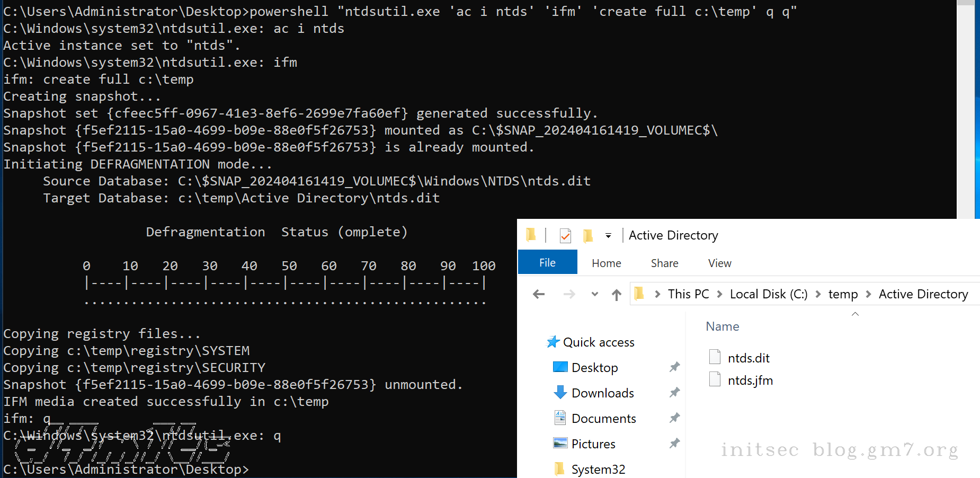The image size is (980, 478).
Task: Toggle the pin next to Documents
Action: [674, 418]
